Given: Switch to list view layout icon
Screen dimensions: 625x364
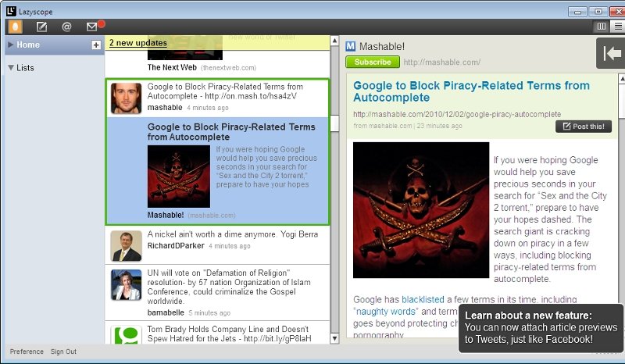Looking at the screenshot, I should tap(618, 27).
